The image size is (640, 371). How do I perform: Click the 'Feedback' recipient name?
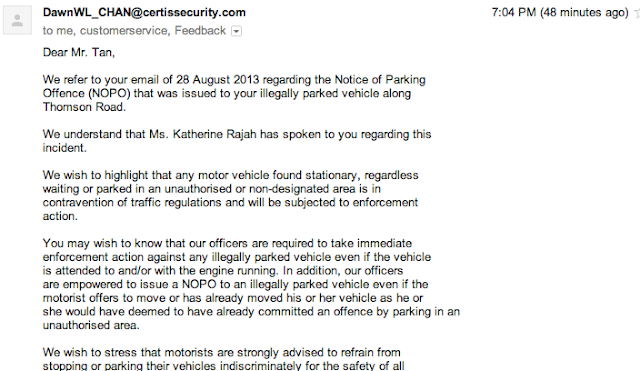click(200, 31)
